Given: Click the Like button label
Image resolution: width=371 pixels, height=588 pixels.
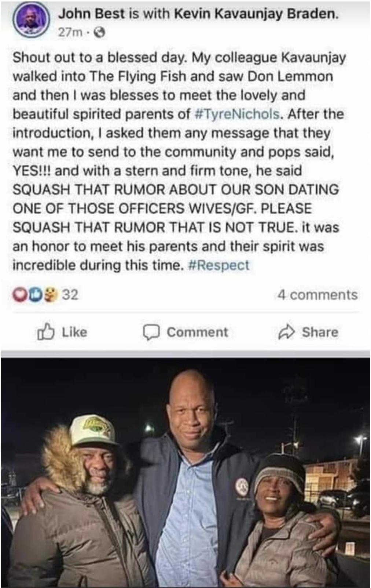Looking at the screenshot, I should click(x=74, y=332).
